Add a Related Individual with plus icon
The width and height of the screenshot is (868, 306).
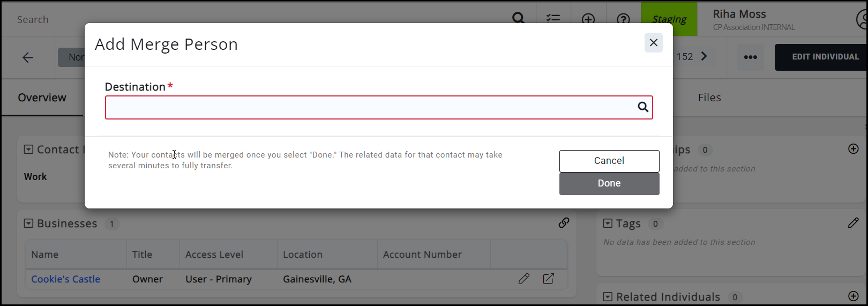[854, 296]
